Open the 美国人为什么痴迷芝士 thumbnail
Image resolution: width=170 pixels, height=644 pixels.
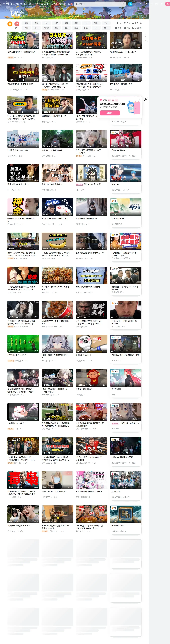(x=23, y=173)
